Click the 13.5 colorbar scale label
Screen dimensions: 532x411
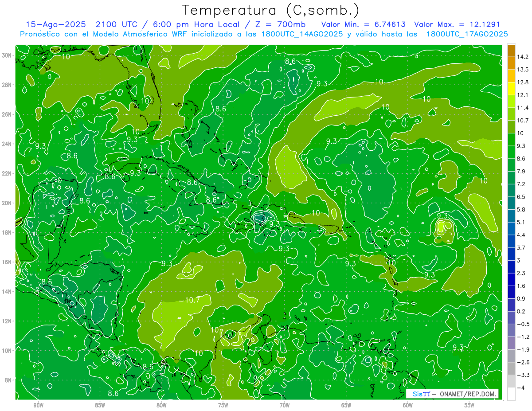click(523, 70)
